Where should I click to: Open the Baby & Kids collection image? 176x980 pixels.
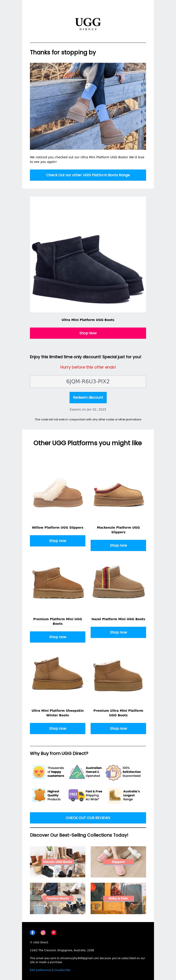pyautogui.click(x=118, y=898)
